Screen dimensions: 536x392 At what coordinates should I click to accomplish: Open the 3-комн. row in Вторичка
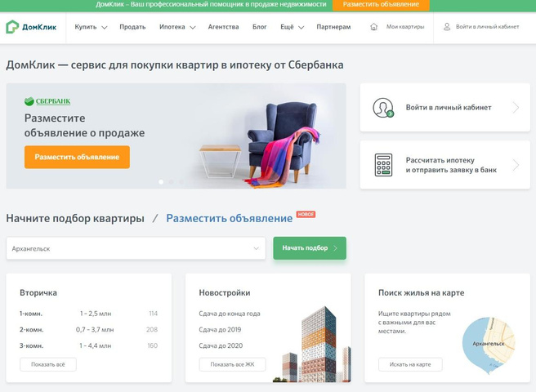click(88, 345)
